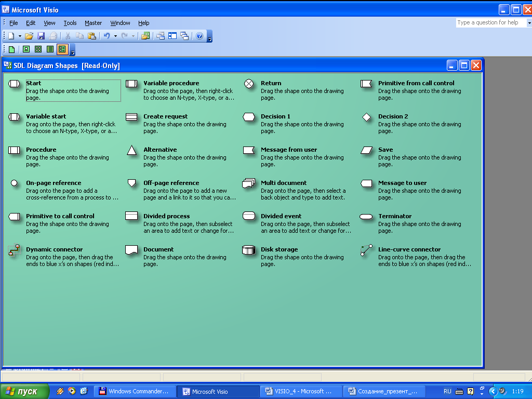Expand the help question box dropdown
532x399 pixels.
(x=529, y=23)
